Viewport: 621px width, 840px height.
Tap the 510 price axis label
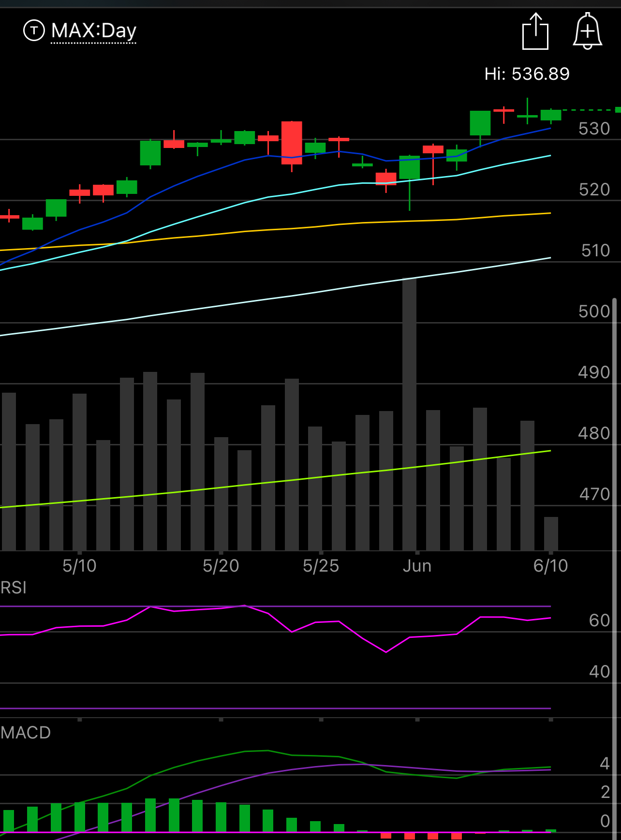tap(595, 251)
